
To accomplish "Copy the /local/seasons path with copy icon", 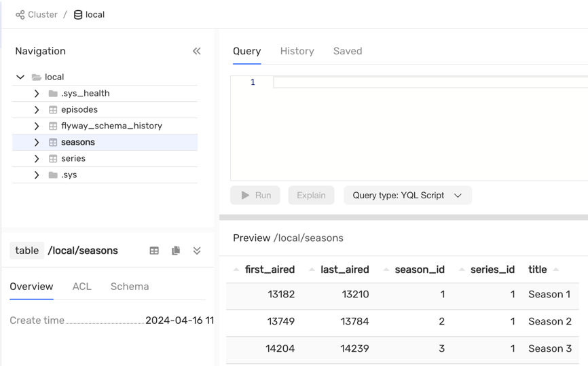I will coord(176,251).
